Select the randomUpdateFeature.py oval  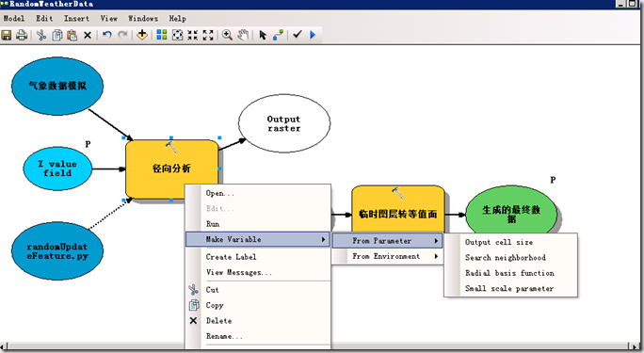click(57, 251)
